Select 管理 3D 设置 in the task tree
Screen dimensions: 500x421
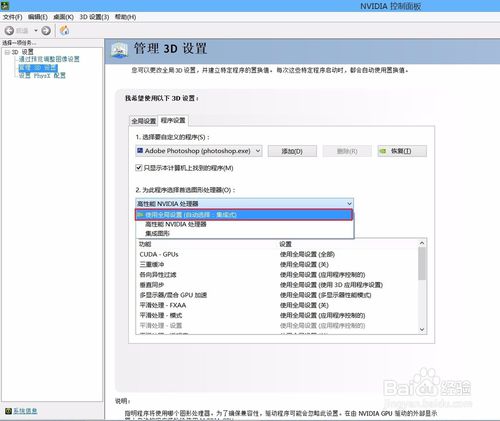[x=38, y=68]
